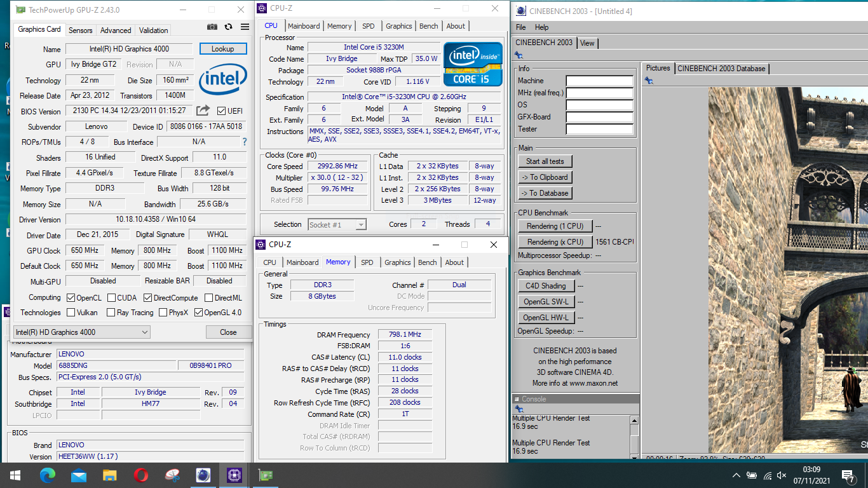This screenshot has width=868, height=488.
Task: Click the pin icon under CINEBENCH 2003 tab
Action: click(519, 55)
